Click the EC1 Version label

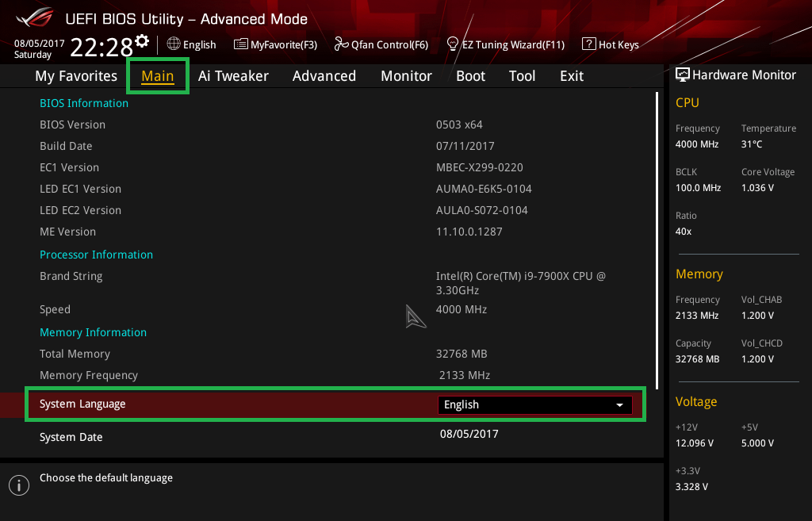[70, 167]
